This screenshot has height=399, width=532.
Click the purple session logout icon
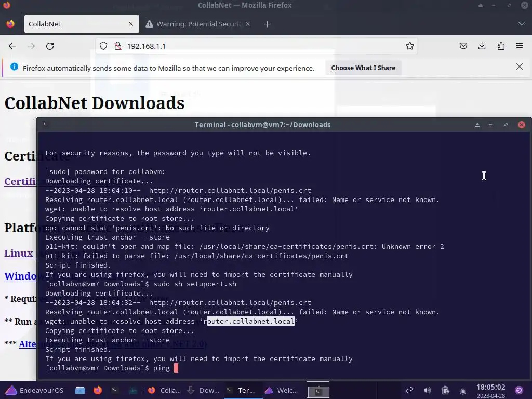(x=519, y=390)
